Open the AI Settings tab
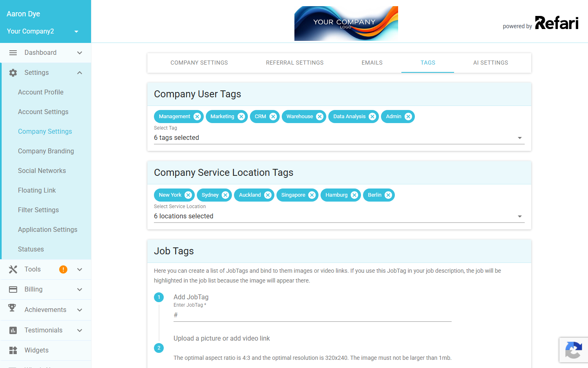This screenshot has width=588, height=368. [491, 63]
